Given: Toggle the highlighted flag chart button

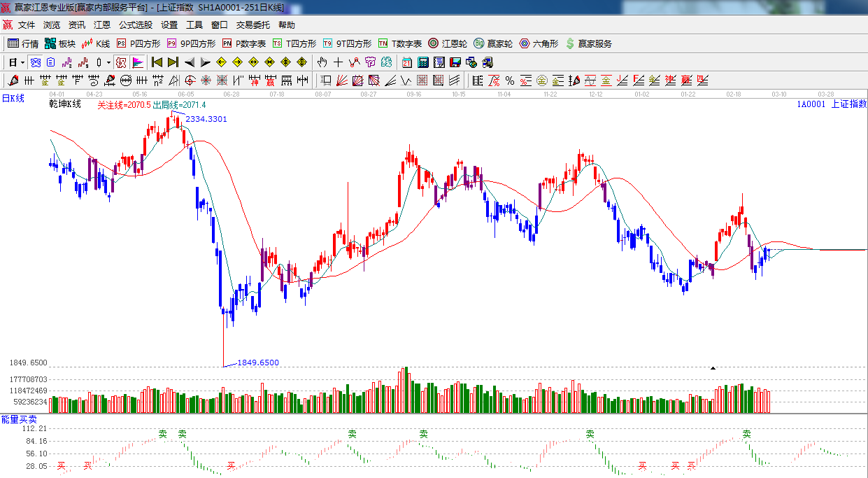Looking at the screenshot, I should (138, 62).
